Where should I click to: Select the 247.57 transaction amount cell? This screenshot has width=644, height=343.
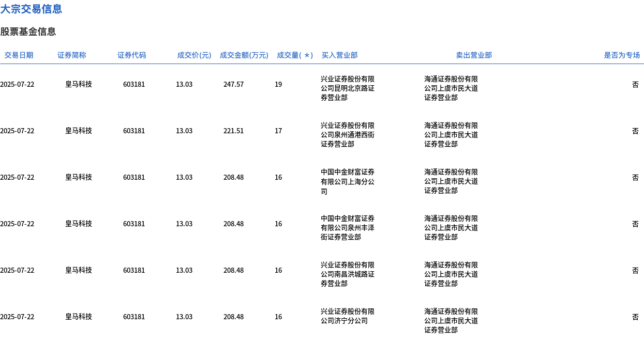(x=233, y=84)
